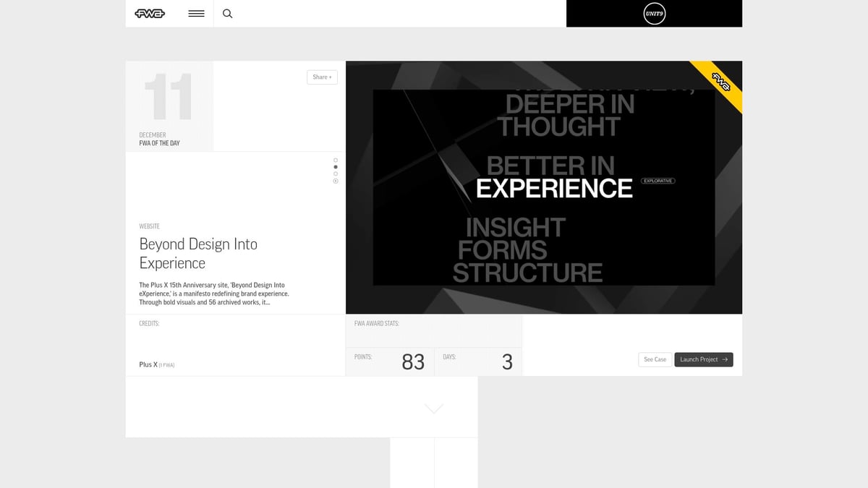Screen dimensions: 868x488
Task: Click the FWA logo in the header
Action: point(149,13)
